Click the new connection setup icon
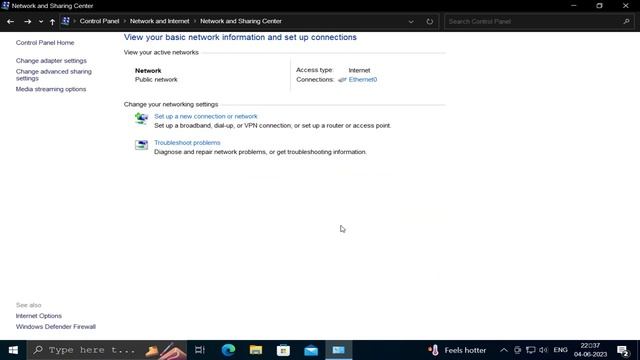Screen dimensions: 640x360 (141, 118)
